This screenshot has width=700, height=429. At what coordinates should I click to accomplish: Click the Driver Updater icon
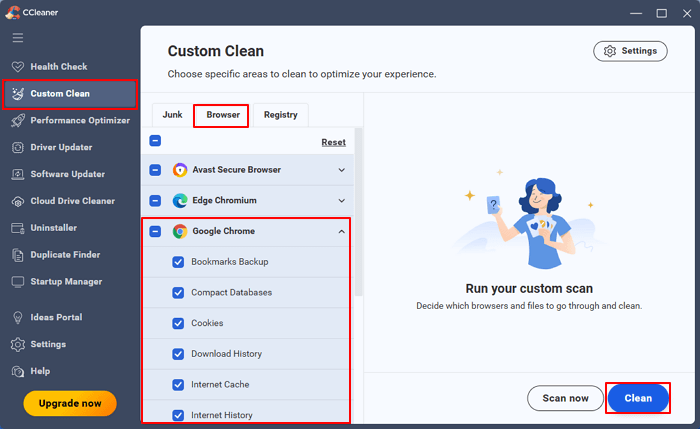18,147
